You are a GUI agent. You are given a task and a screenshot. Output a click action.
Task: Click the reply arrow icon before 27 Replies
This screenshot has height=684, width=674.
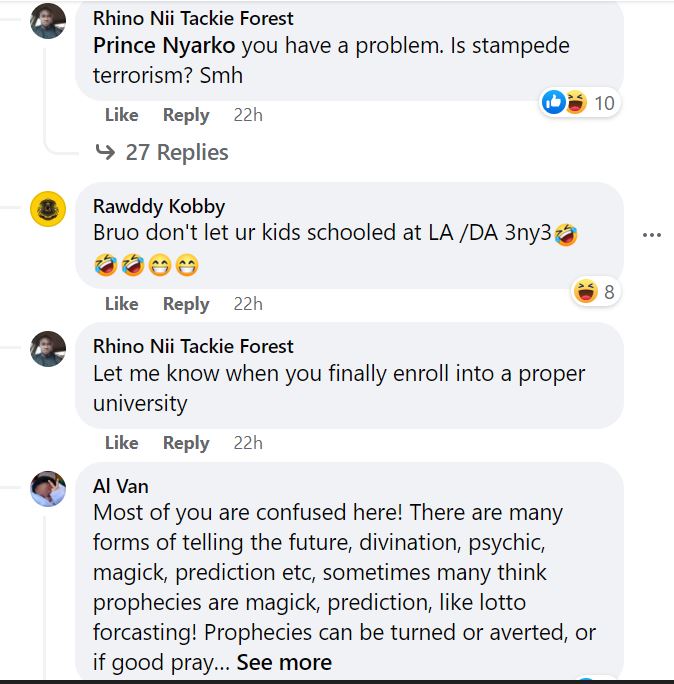coord(105,152)
